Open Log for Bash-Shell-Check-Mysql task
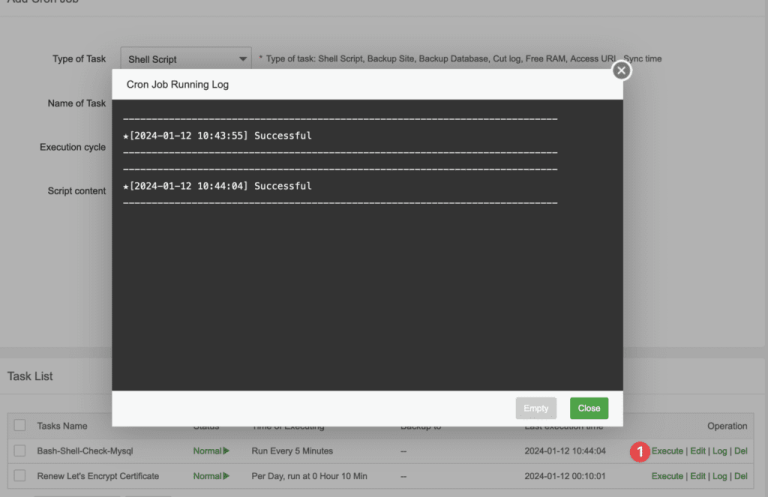This screenshot has width=768, height=497. click(719, 451)
